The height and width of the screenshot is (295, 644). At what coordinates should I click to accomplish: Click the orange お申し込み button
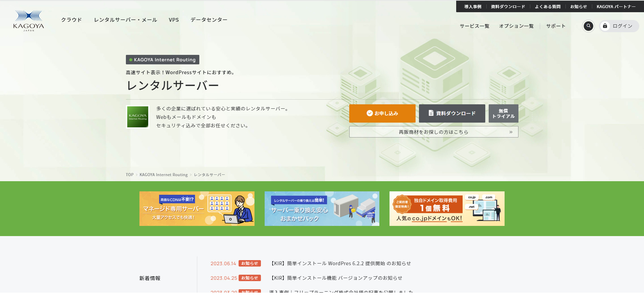tap(382, 113)
